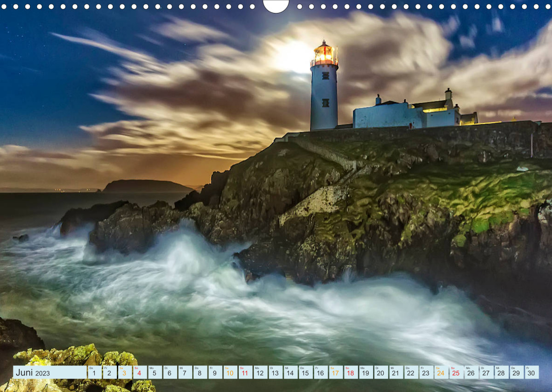Click Sunday 4 marked in red

click(139, 372)
